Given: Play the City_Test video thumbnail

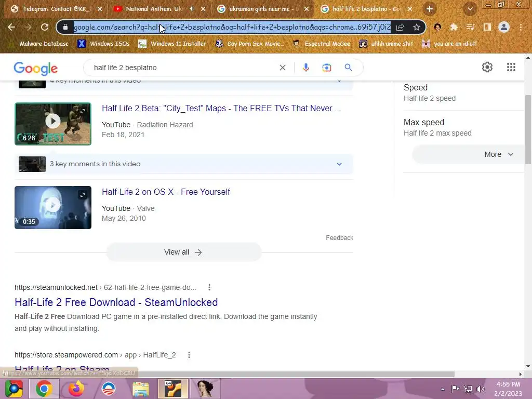Looking at the screenshot, I should tap(53, 124).
